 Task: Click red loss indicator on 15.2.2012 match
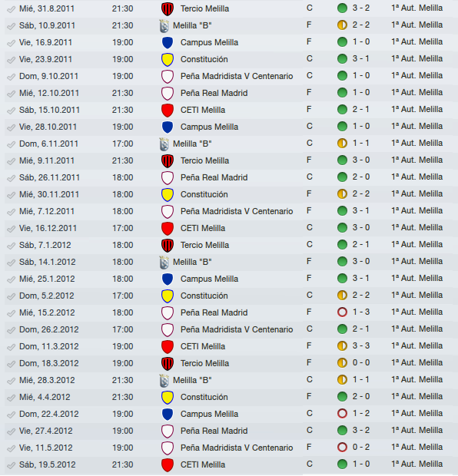click(x=342, y=312)
